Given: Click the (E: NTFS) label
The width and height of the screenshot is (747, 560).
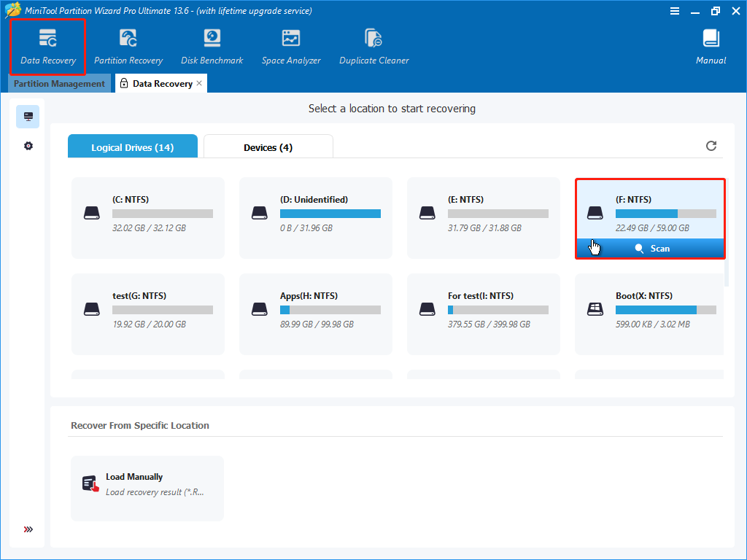Looking at the screenshot, I should [466, 200].
